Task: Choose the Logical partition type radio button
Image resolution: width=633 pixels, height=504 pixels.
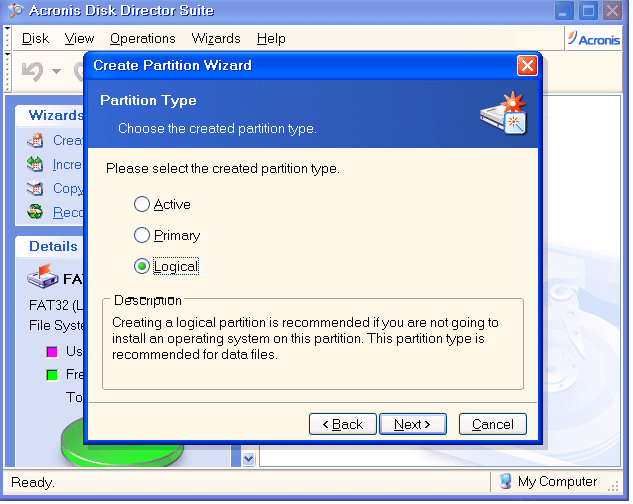Action: pyautogui.click(x=142, y=267)
